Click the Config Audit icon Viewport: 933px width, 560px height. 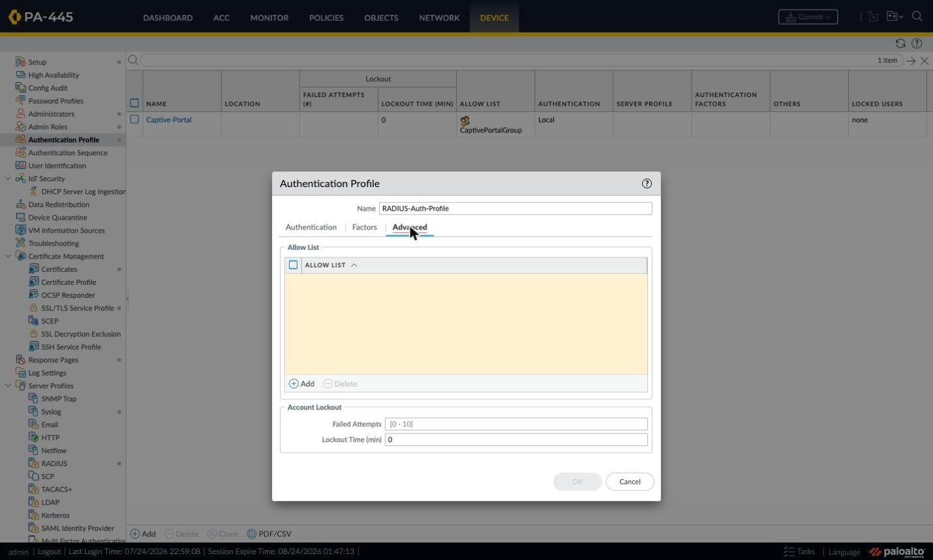[20, 88]
